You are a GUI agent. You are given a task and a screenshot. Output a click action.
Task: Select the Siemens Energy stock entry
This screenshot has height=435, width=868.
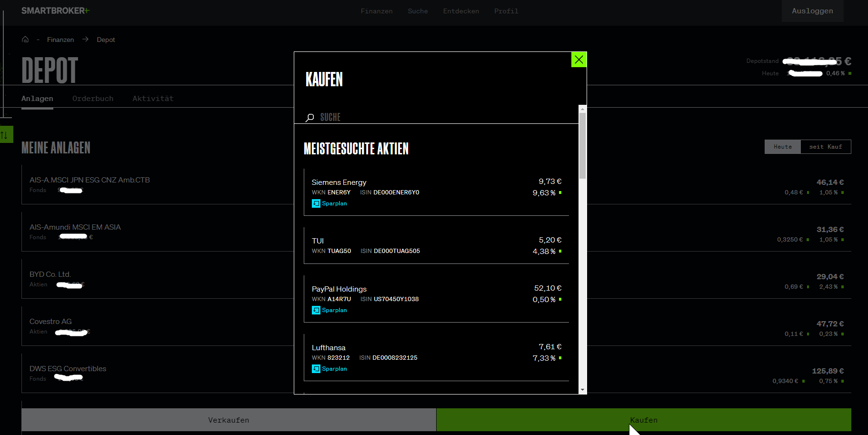[x=436, y=192]
